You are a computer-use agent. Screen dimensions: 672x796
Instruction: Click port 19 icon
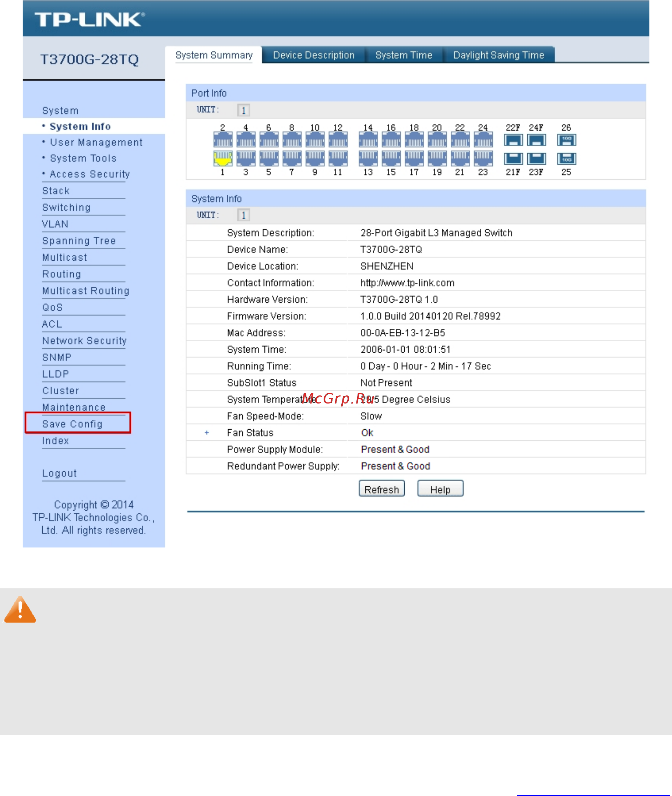click(x=437, y=158)
